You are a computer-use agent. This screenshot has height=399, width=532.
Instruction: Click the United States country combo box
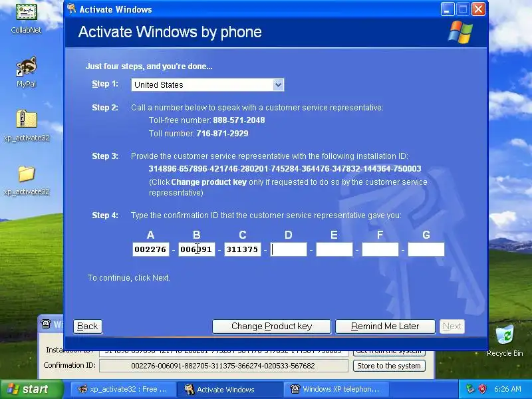[x=207, y=85]
